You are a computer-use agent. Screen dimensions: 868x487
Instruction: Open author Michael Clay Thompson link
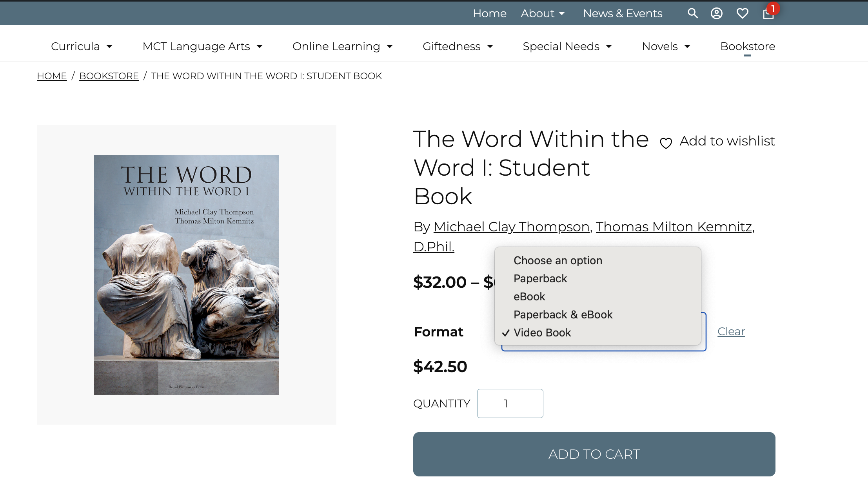tap(512, 227)
